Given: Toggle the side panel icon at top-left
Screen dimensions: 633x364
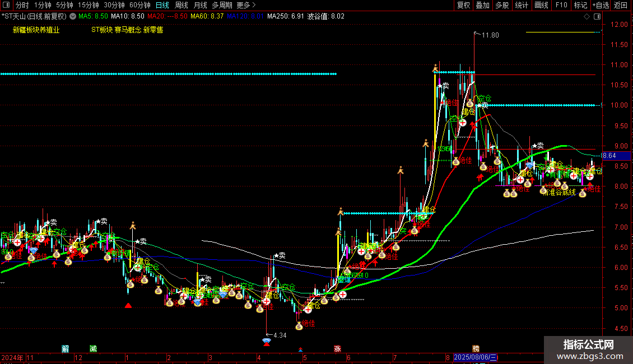Looking at the screenshot, I should 6,5.
